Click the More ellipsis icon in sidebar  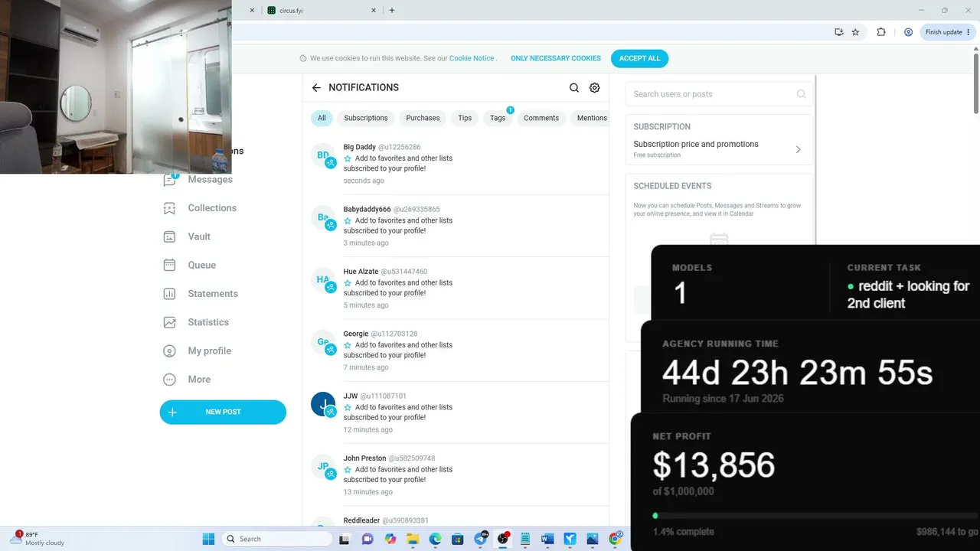point(170,380)
